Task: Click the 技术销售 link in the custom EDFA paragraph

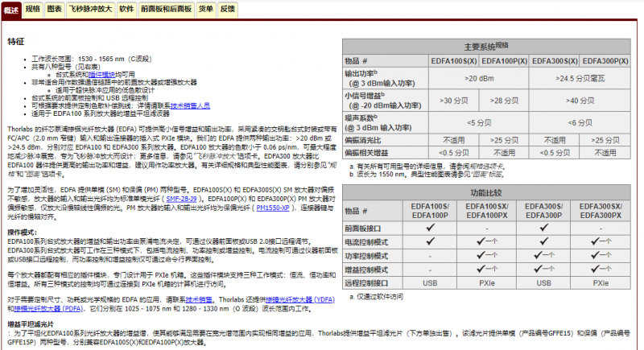Action: tap(199, 299)
